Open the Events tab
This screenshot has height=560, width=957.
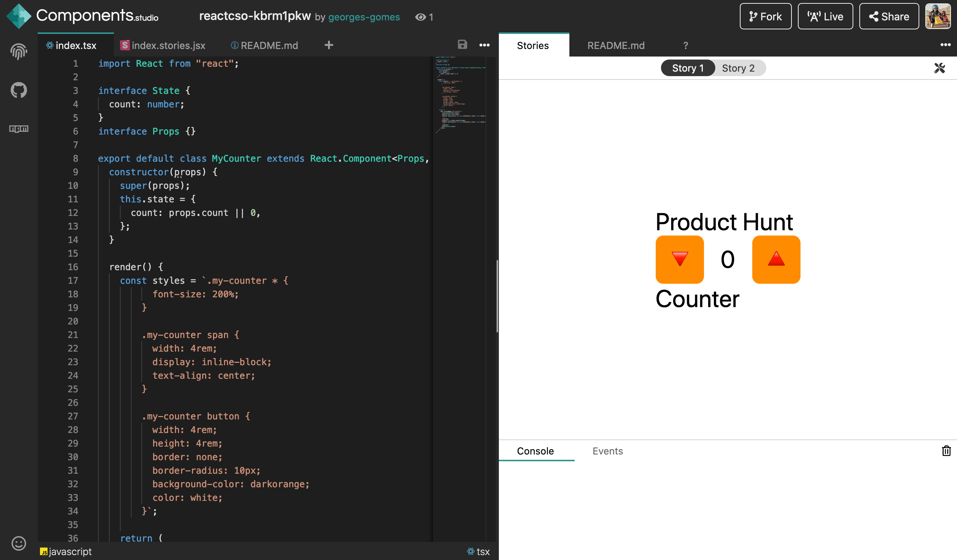coord(607,451)
